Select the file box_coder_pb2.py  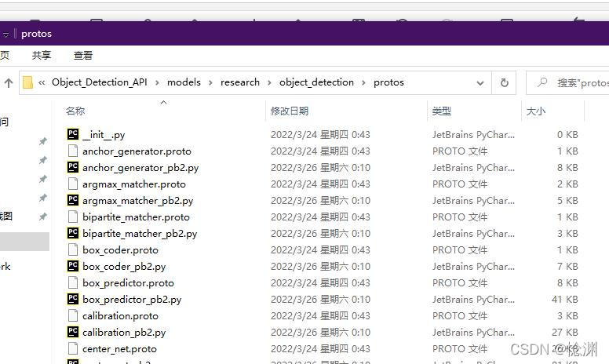pyautogui.click(x=124, y=267)
